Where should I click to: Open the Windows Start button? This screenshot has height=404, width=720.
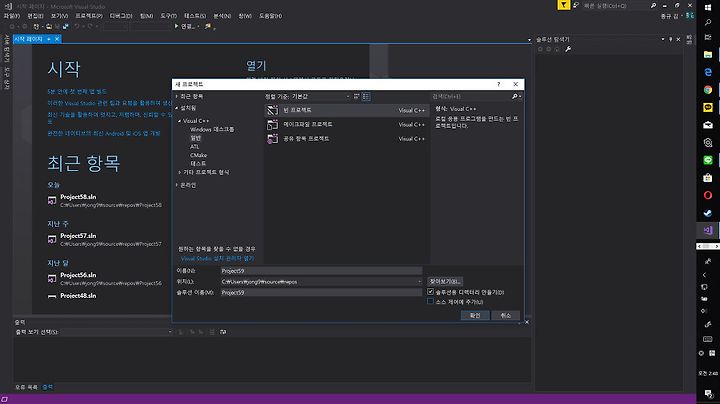[x=708, y=7]
